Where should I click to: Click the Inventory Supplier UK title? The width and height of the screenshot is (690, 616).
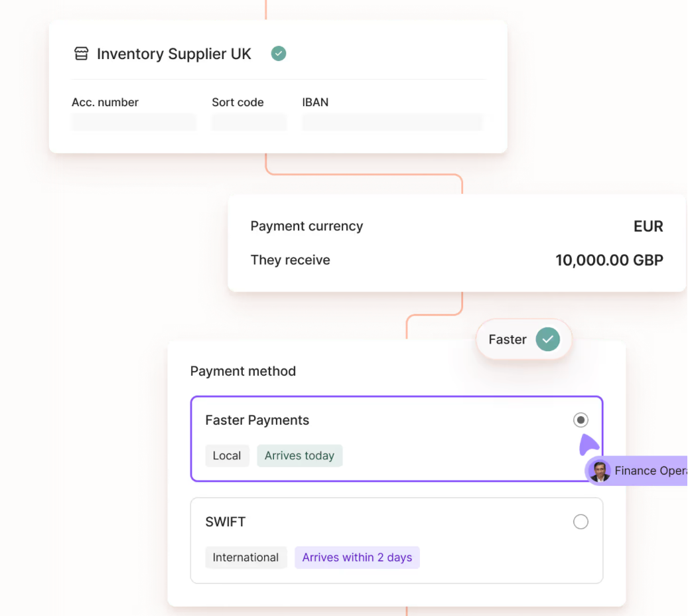pos(174,54)
